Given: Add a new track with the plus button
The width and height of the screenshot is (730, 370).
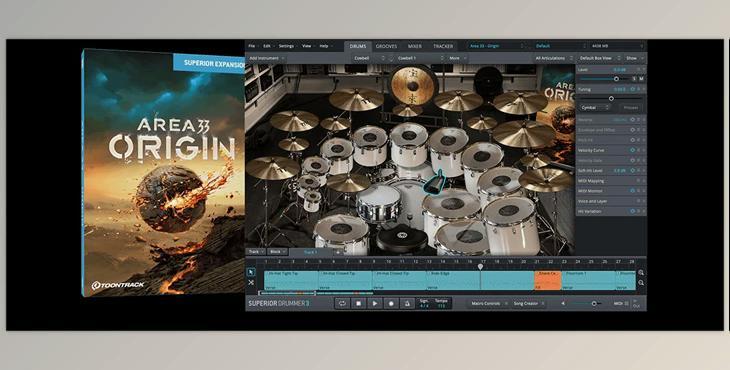Looking at the screenshot, I should pyautogui.click(x=338, y=252).
